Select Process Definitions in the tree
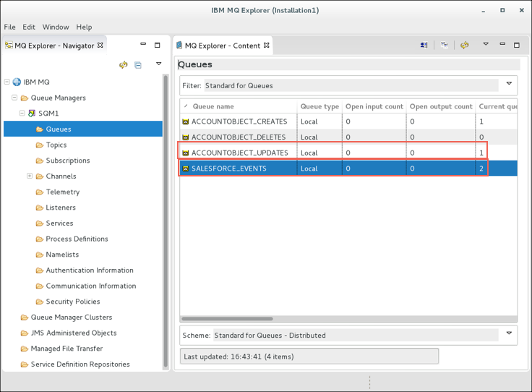Screen dimensions: 532x392 [77, 239]
